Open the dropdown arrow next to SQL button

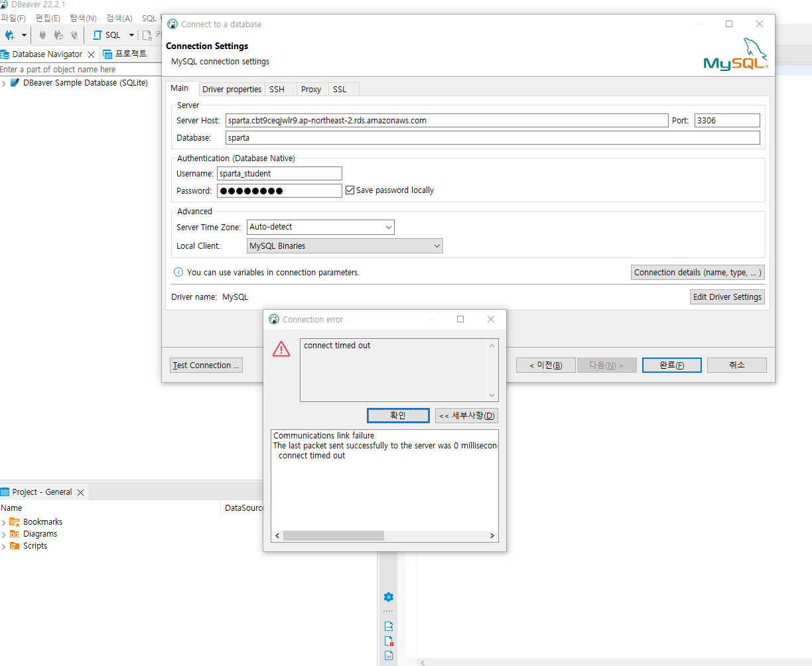(131, 35)
